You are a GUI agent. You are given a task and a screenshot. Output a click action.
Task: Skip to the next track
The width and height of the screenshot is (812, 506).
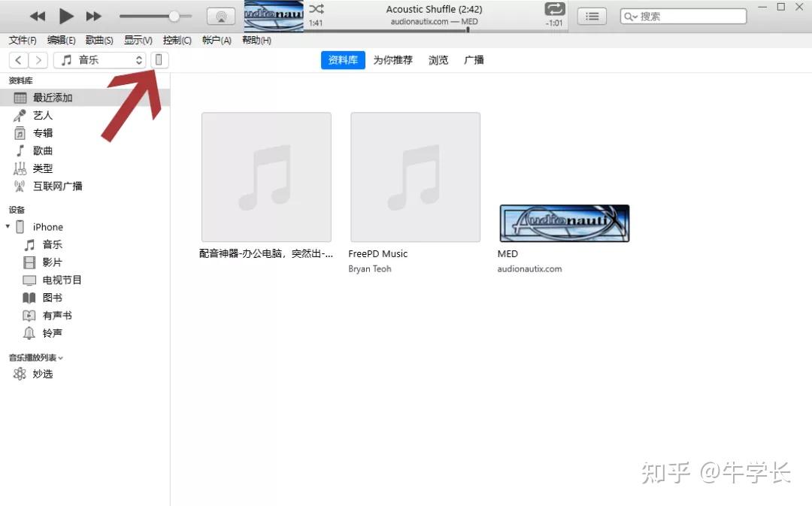coord(93,16)
